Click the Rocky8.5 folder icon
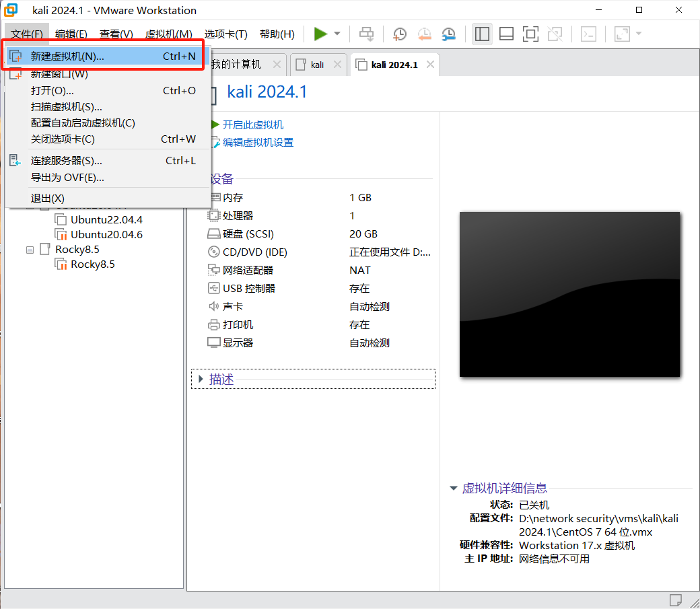 [45, 249]
